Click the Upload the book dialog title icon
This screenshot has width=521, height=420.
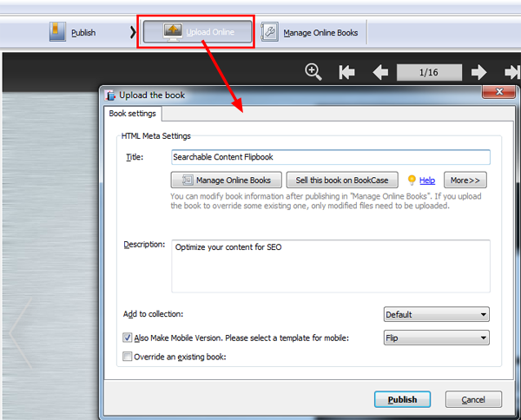pyautogui.click(x=110, y=95)
